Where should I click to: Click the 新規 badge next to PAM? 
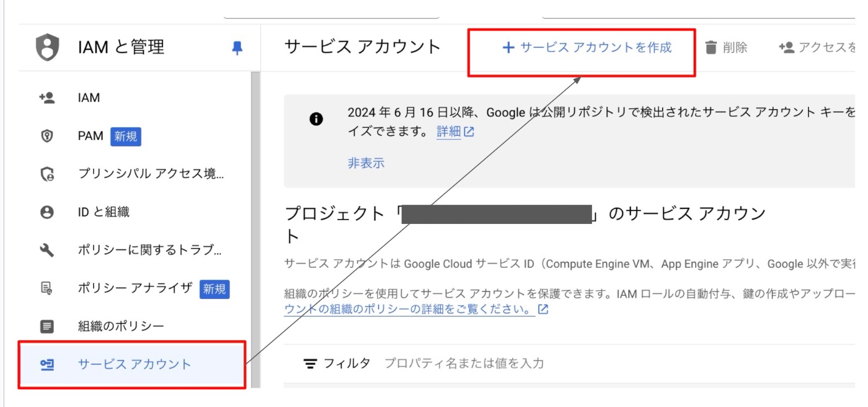[x=126, y=136]
